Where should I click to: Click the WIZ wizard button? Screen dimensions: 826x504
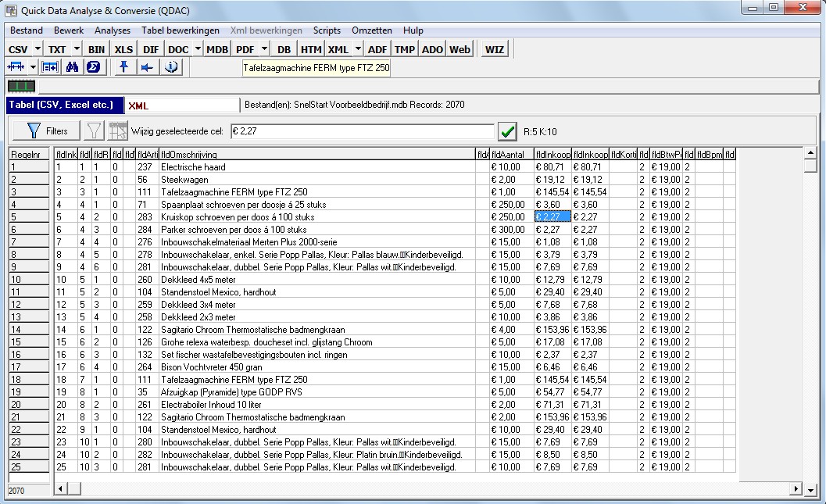click(x=494, y=49)
